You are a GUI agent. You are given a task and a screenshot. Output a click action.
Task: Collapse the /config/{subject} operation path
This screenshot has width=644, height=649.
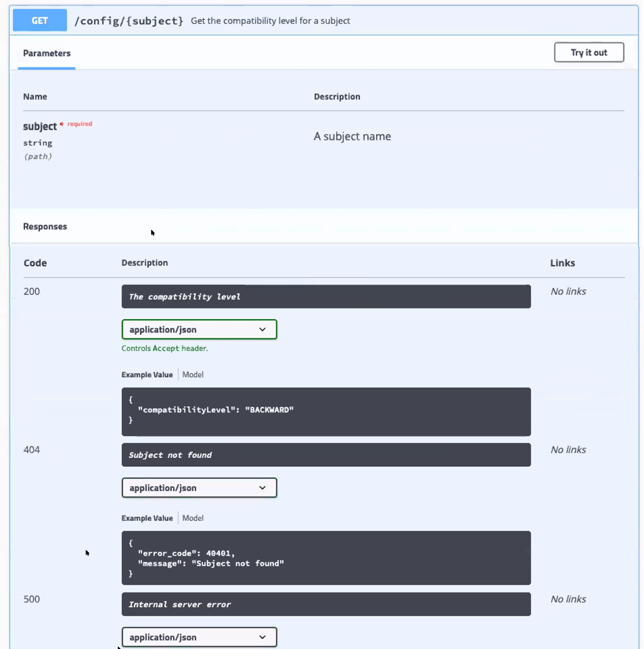click(x=129, y=21)
